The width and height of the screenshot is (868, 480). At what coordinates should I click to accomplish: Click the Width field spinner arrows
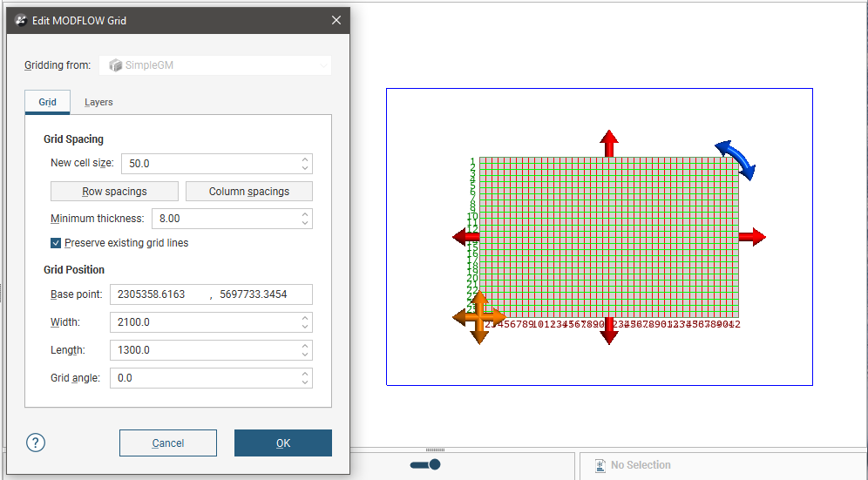[304, 322]
